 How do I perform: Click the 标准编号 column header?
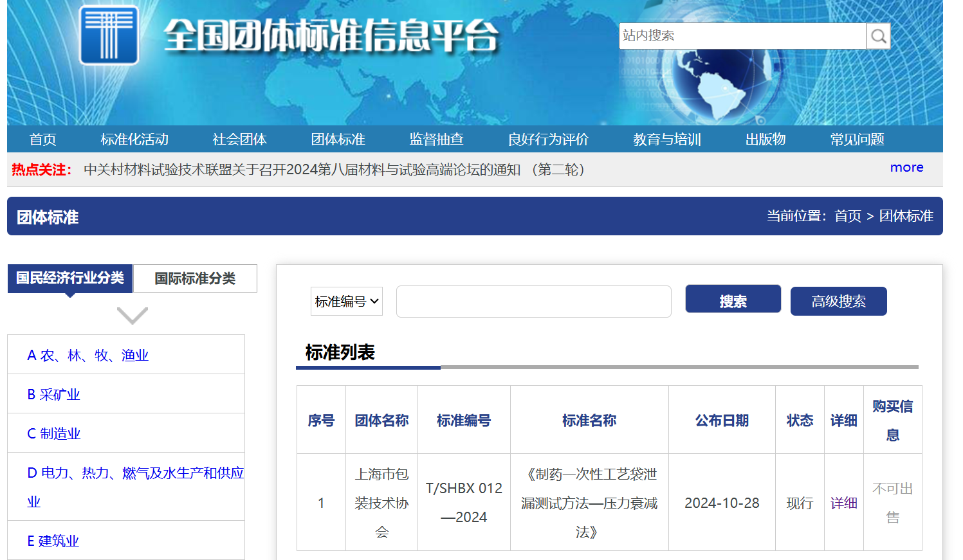(x=464, y=420)
